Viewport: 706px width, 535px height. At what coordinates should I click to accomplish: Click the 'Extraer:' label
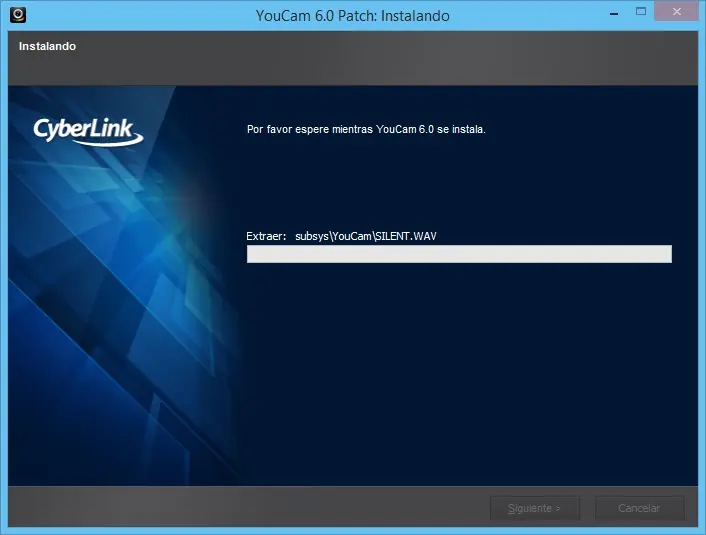(x=266, y=236)
